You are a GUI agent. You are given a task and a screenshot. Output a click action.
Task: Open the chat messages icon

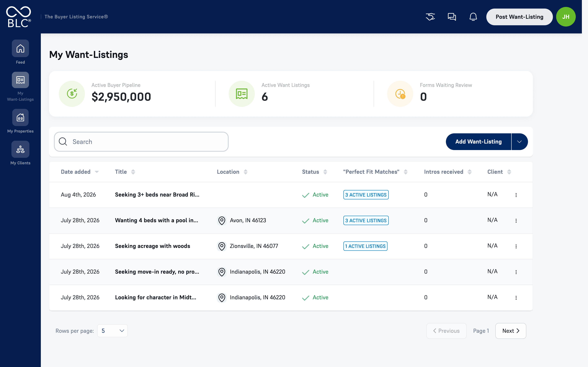pyautogui.click(x=452, y=17)
